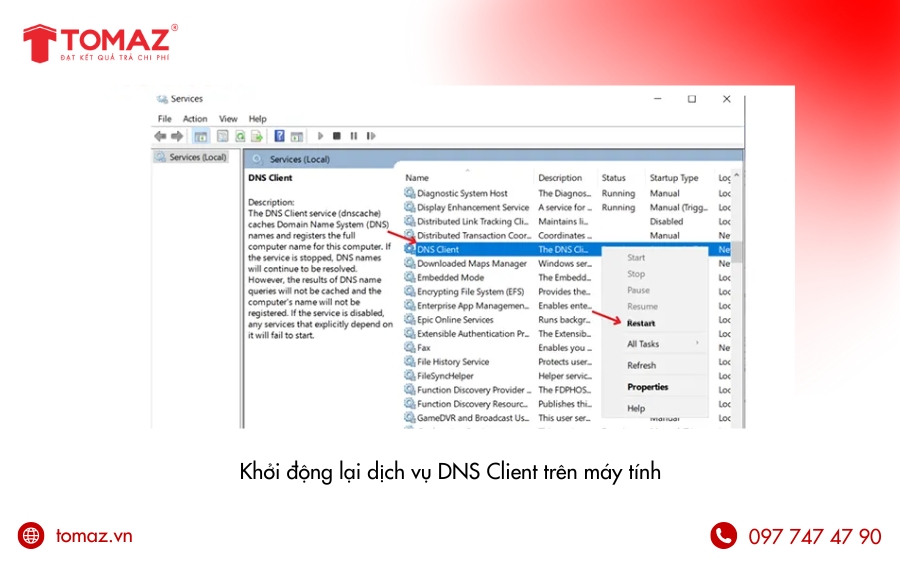Click the phone number 097 747 47 90
Image resolution: width=900 pixels, height=563 pixels.
pos(814,536)
